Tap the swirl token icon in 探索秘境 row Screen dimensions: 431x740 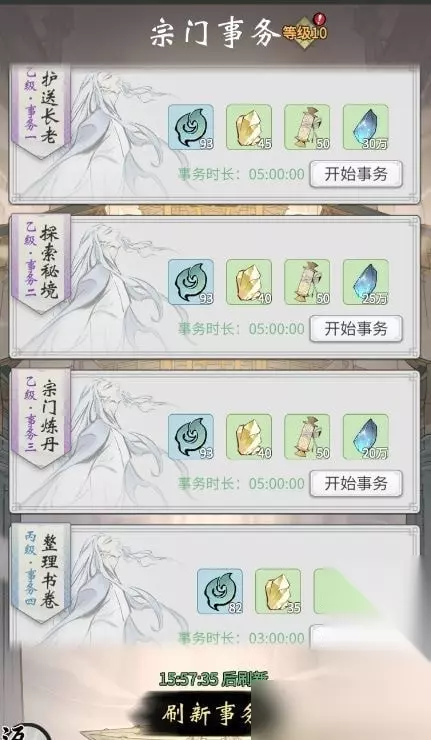click(x=191, y=282)
